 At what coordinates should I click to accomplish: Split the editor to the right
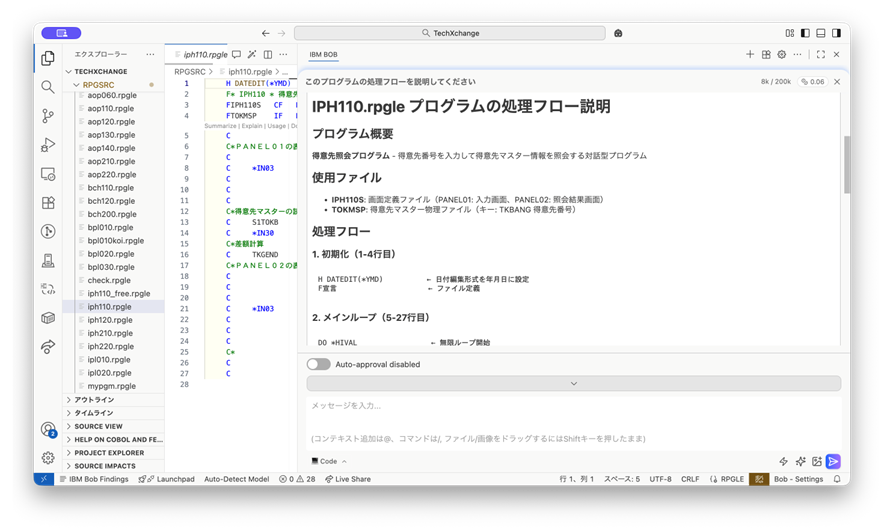pyautogui.click(x=268, y=55)
